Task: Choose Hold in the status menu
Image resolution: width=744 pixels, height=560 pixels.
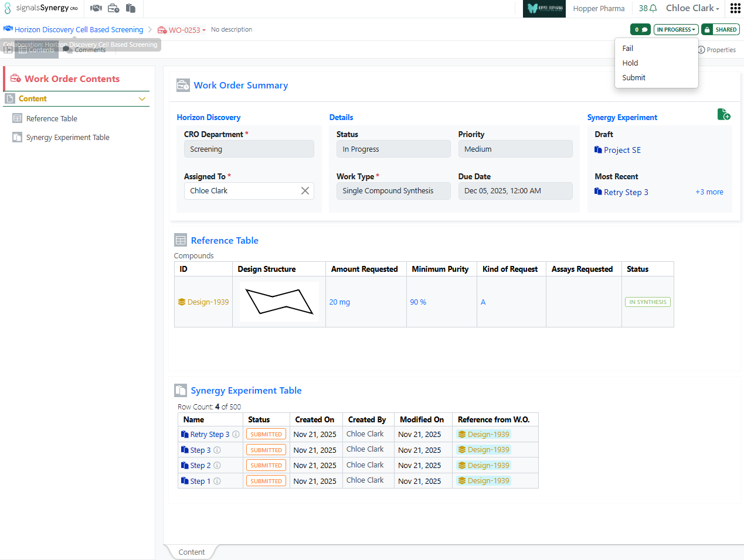Action: pyautogui.click(x=630, y=63)
